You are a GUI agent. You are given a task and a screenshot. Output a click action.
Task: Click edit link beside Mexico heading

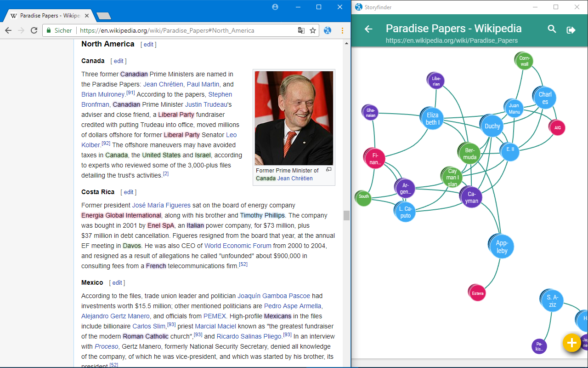tap(117, 282)
